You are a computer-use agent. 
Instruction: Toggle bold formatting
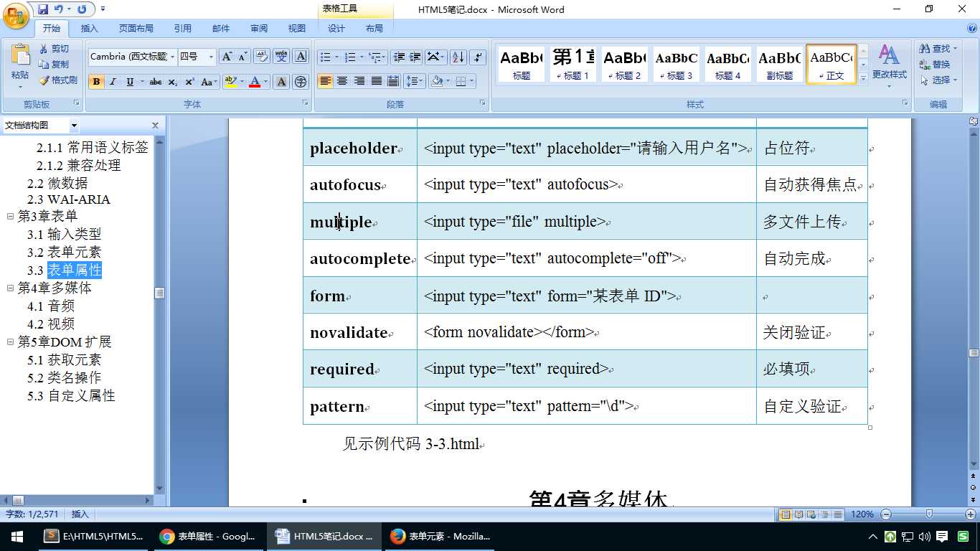tap(96, 82)
